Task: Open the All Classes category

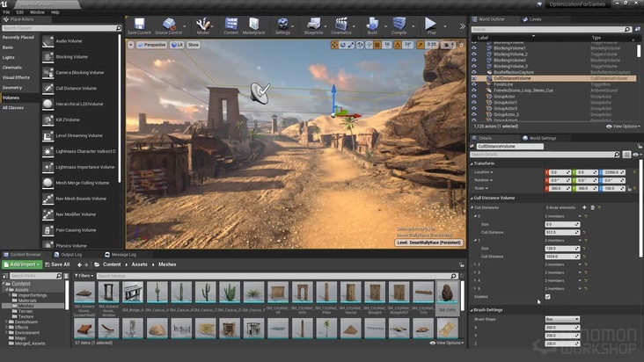Action: tap(13, 108)
